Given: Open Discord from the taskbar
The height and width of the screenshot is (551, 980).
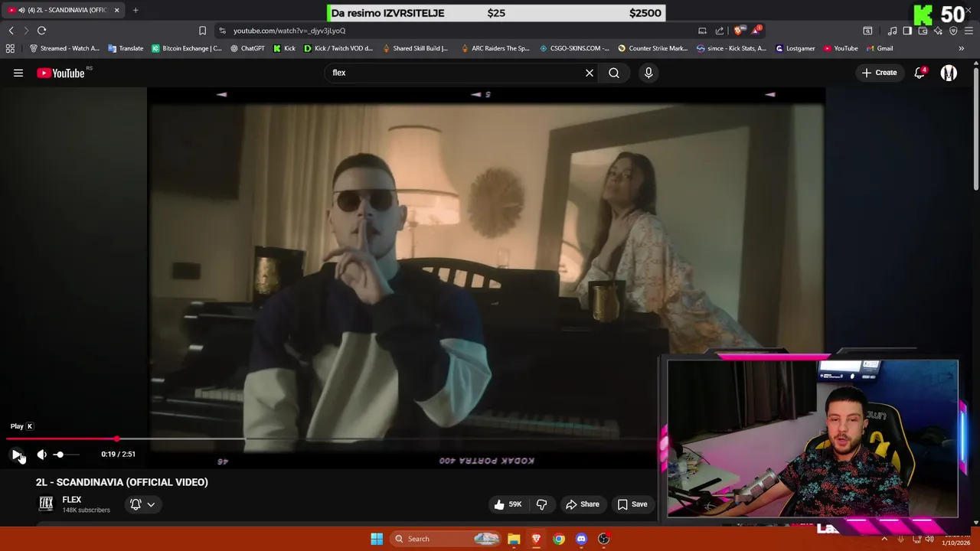Looking at the screenshot, I should (581, 539).
